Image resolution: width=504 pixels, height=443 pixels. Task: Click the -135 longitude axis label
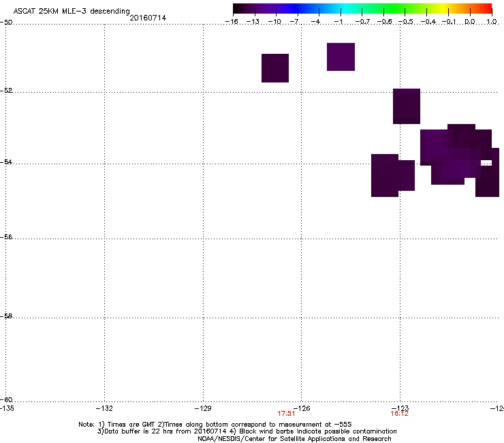(7, 408)
